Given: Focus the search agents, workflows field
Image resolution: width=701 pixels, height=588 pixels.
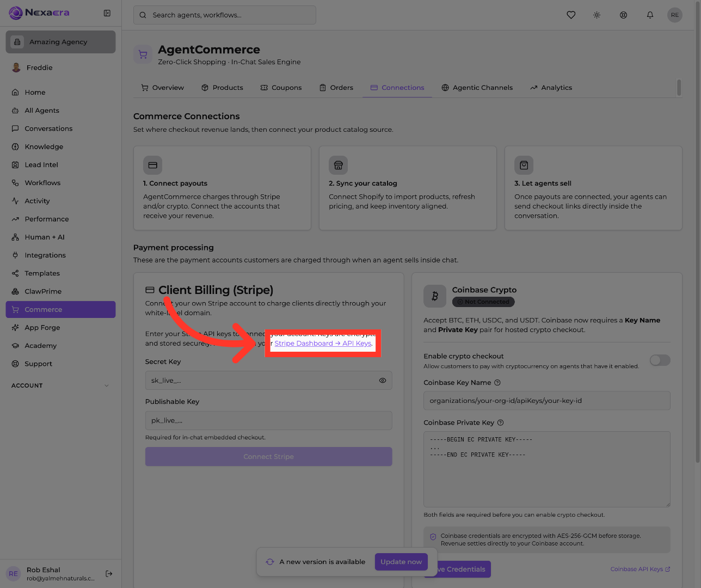Looking at the screenshot, I should pos(224,15).
